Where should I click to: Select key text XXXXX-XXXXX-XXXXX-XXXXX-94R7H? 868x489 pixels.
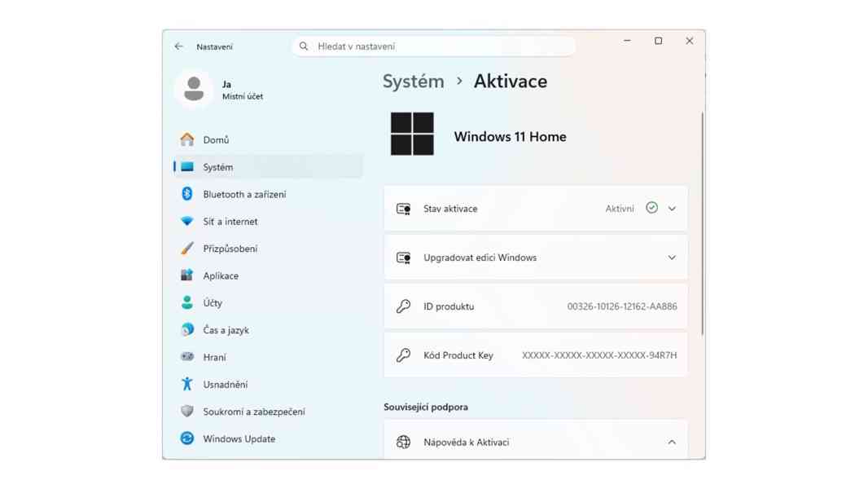coord(599,355)
